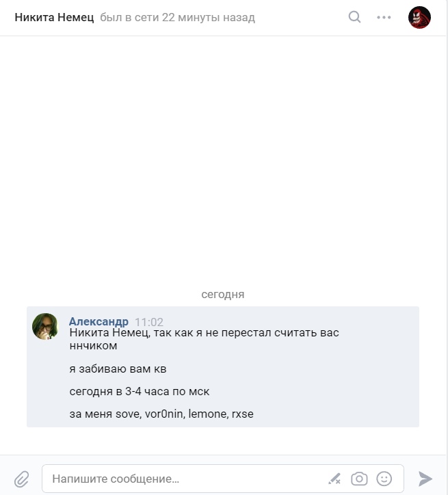Select the message 'я забиваю вам кв'
This screenshot has height=495, width=448.
(x=118, y=369)
